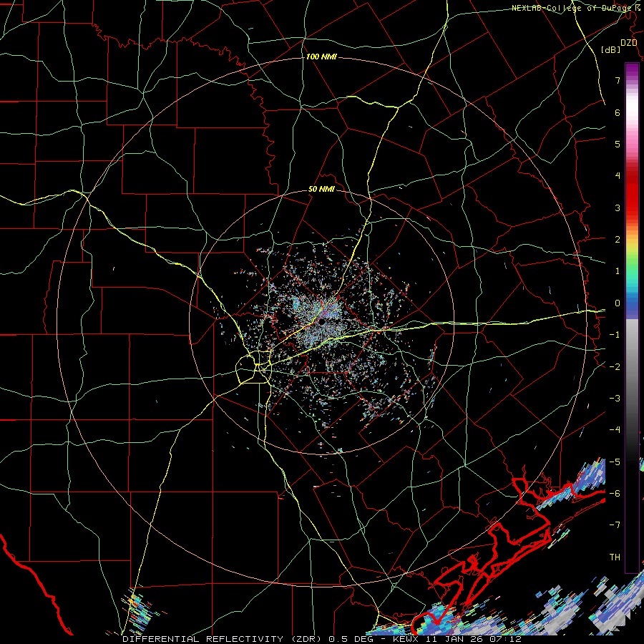Click the scale value -4
This screenshot has width=644, height=644.
tap(615, 430)
